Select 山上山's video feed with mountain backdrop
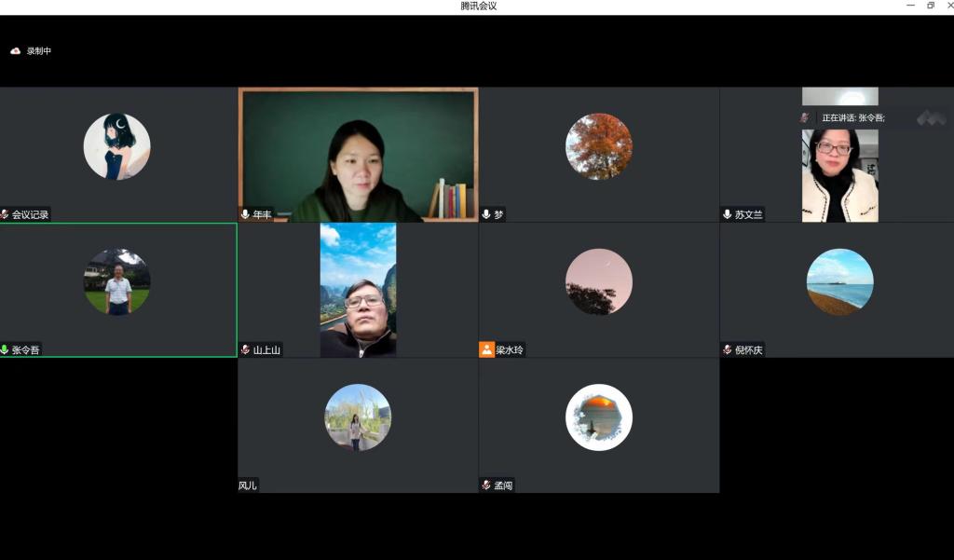The image size is (954, 560). click(x=358, y=289)
